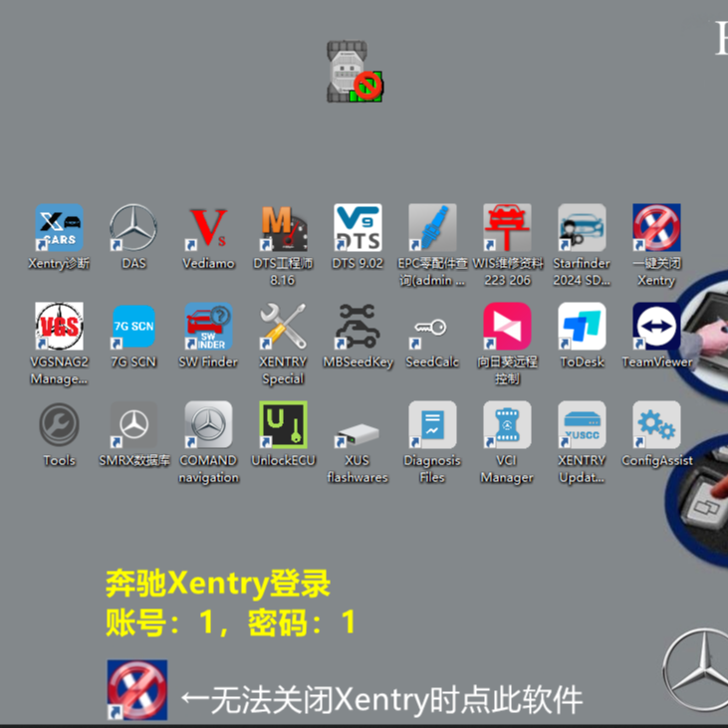This screenshot has width=728, height=728.
Task: Click the VGSNAG2 Manager icon
Action: click(59, 328)
